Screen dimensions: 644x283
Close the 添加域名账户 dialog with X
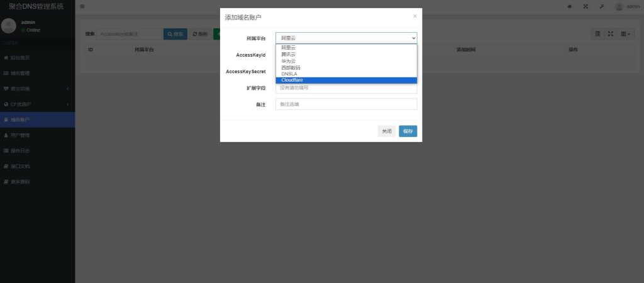[x=415, y=16]
